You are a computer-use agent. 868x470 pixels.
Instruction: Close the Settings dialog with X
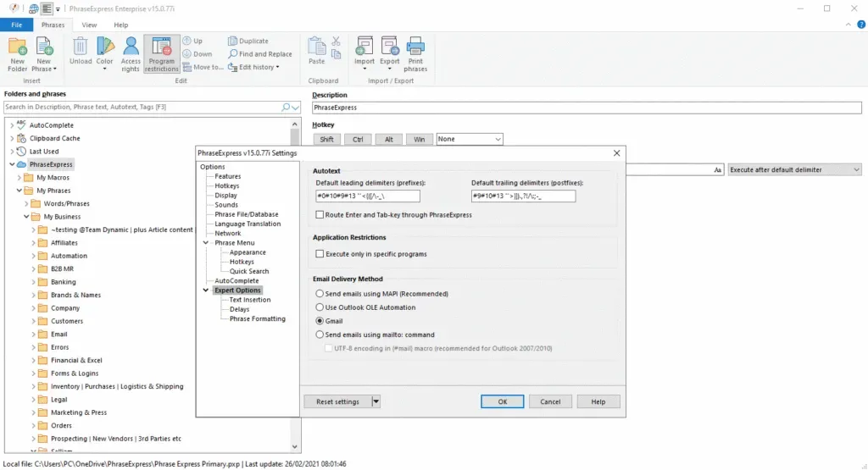tap(617, 153)
